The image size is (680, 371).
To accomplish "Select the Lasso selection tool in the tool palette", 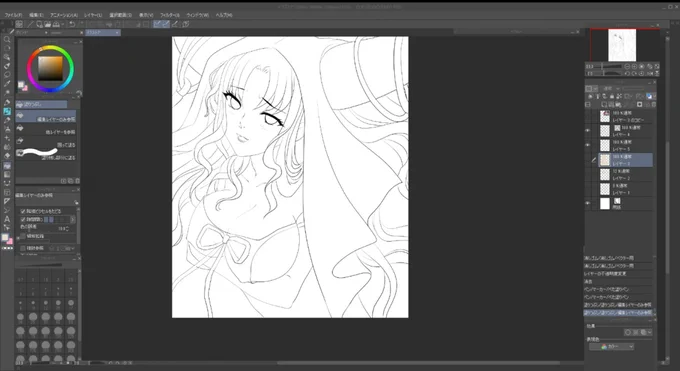I will tap(7, 75).
